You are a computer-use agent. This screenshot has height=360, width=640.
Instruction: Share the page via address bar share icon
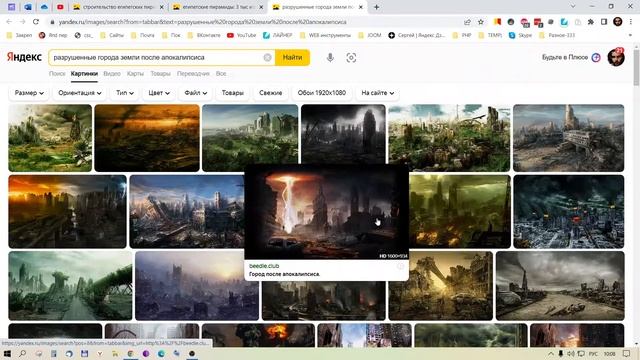pyautogui.click(x=467, y=22)
